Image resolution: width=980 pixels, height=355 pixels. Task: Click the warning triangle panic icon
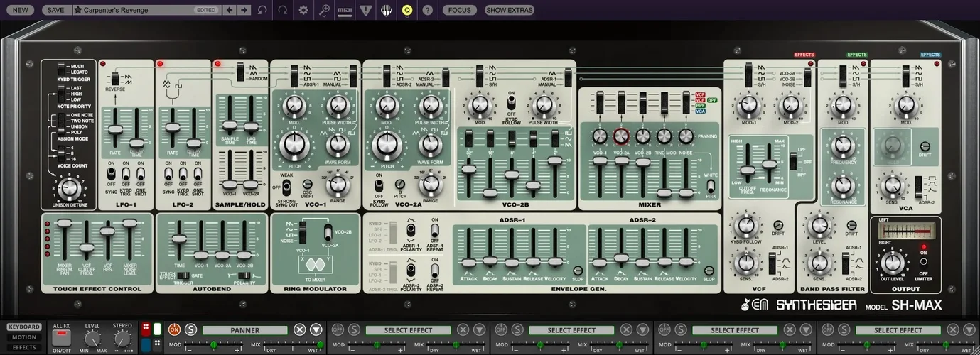[x=365, y=10]
